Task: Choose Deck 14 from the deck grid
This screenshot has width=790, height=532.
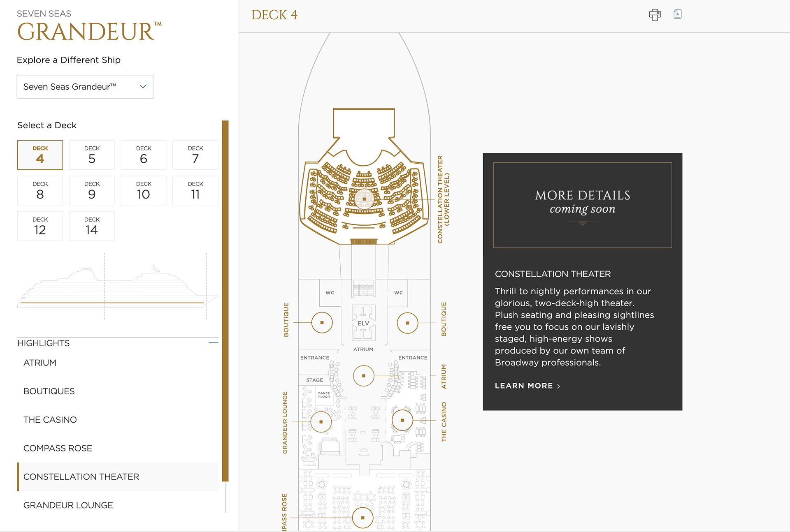Action: 92,226
